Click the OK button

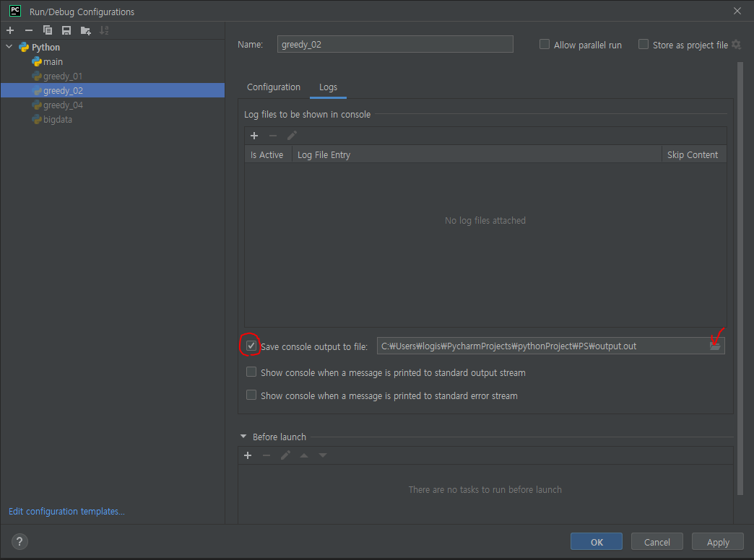[x=597, y=542]
